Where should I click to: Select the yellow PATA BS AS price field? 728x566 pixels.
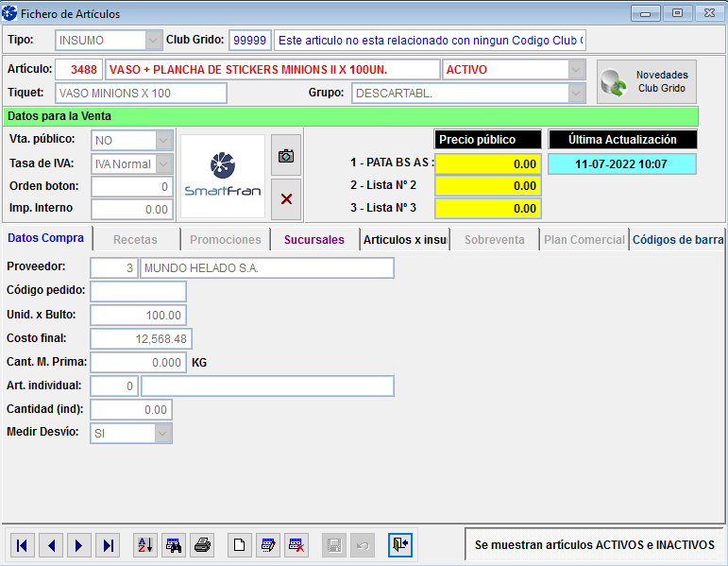click(487, 163)
